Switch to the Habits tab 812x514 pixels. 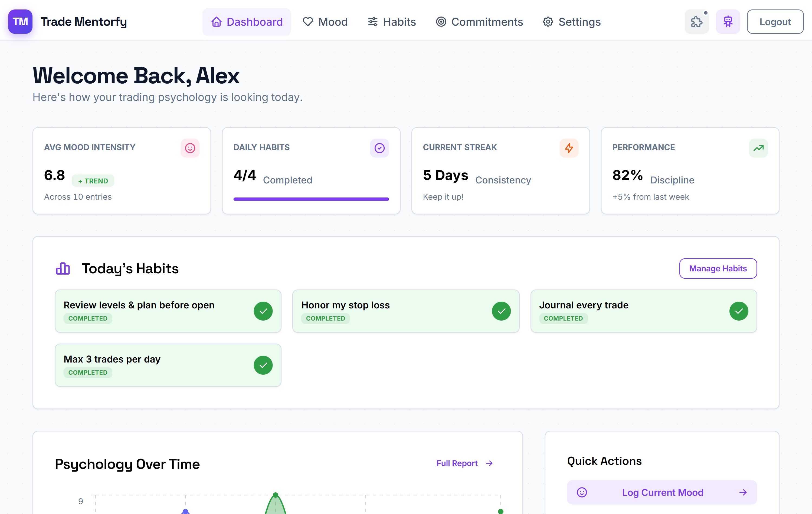click(x=392, y=22)
